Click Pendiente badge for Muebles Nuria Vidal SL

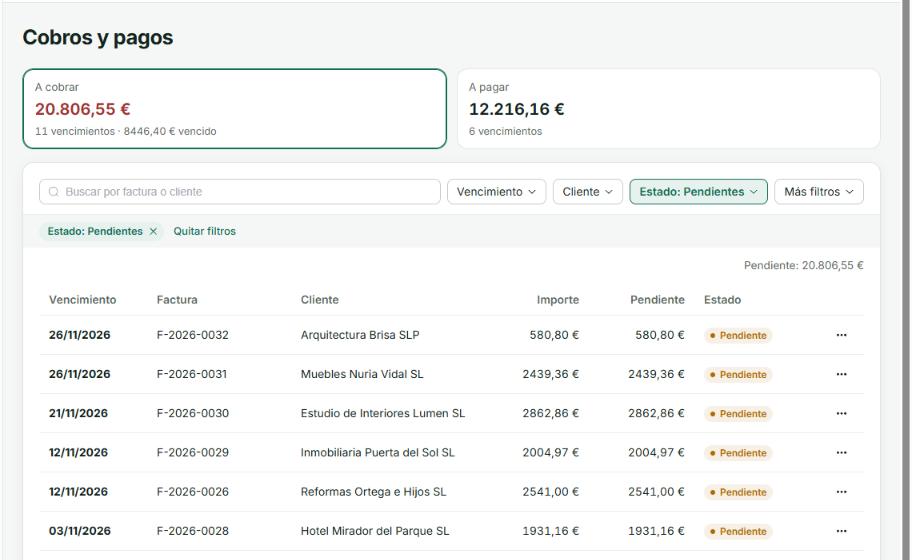click(x=738, y=374)
